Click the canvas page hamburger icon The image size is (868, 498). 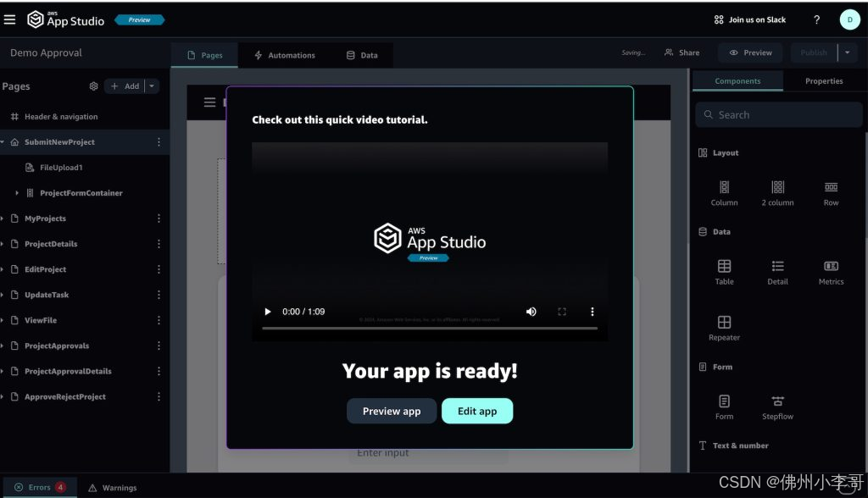[210, 102]
